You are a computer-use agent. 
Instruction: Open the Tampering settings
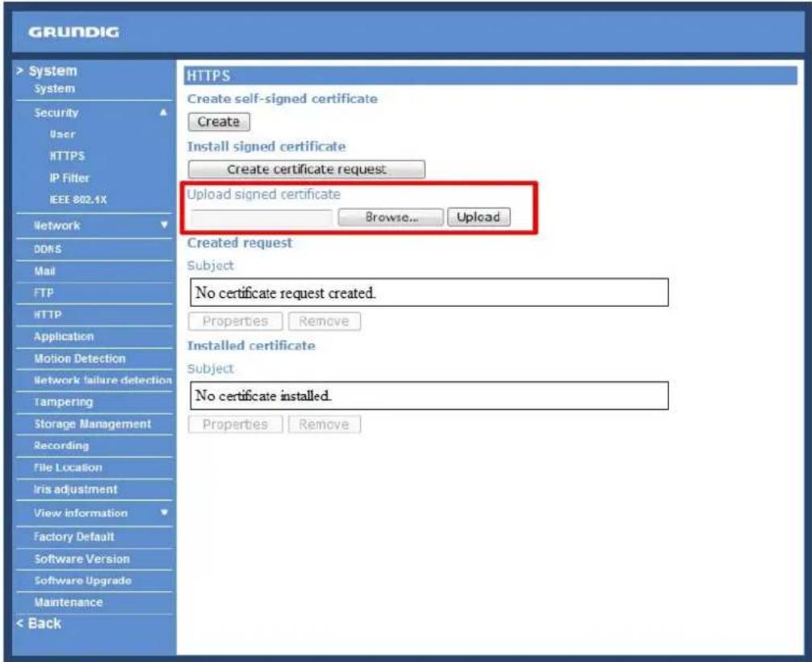63,402
